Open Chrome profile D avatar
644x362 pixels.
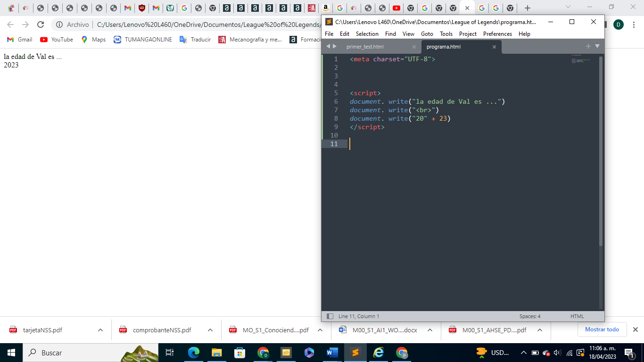coord(619,25)
